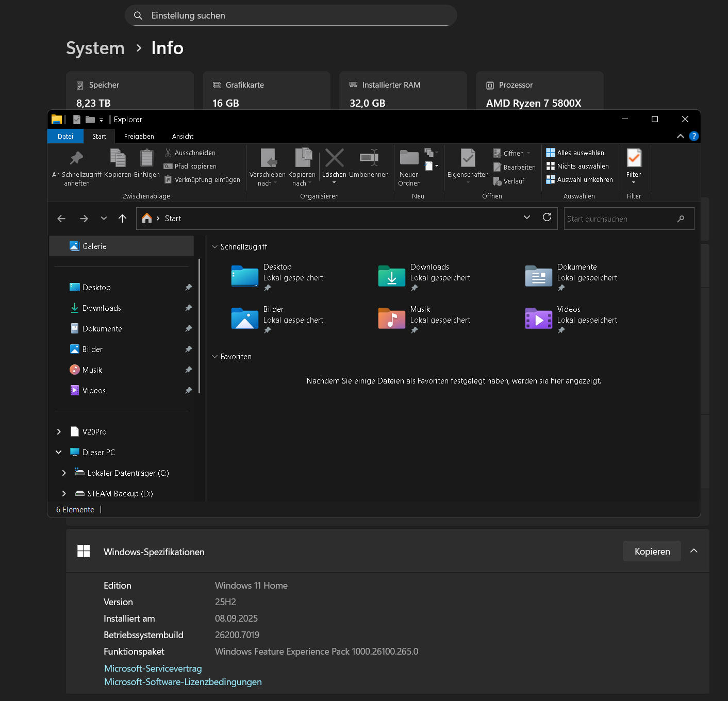Open the Dokumente folder tile
The width and height of the screenshot is (728, 701).
pyautogui.click(x=571, y=277)
